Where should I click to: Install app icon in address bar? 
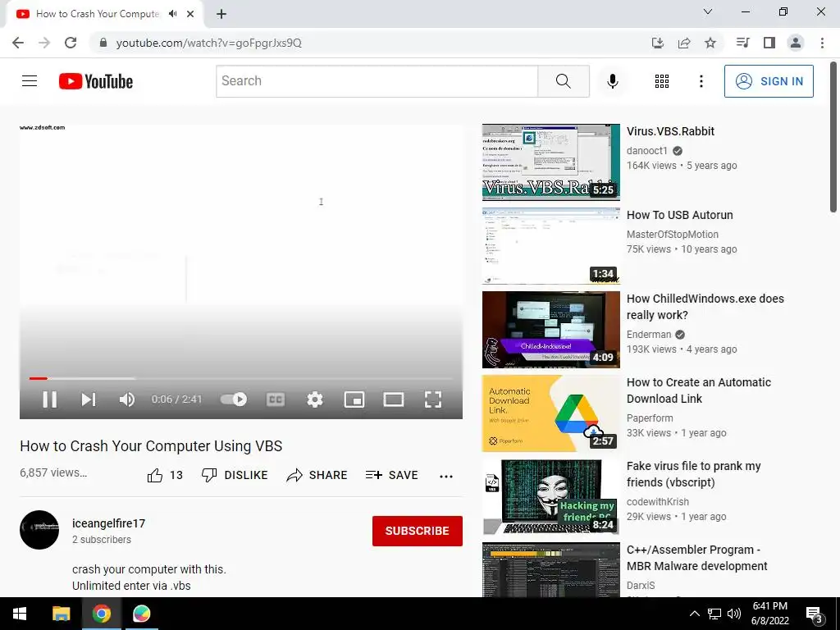point(658,43)
